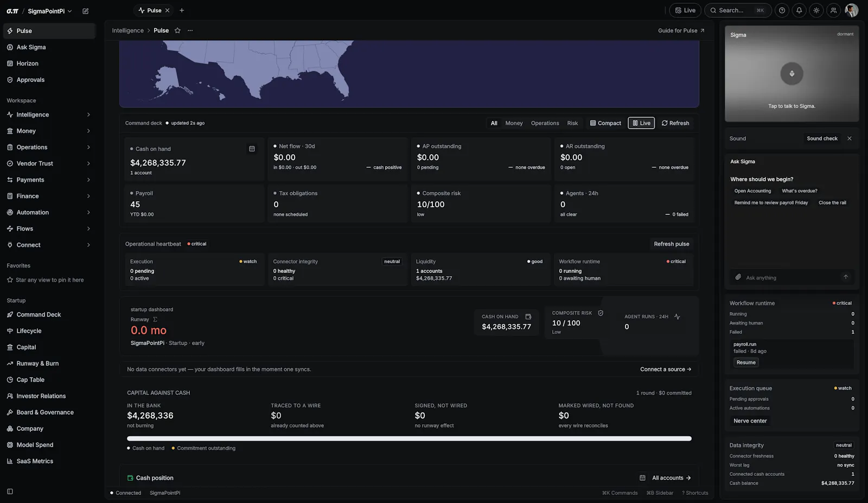Click the Runway sigma icon

(155, 320)
